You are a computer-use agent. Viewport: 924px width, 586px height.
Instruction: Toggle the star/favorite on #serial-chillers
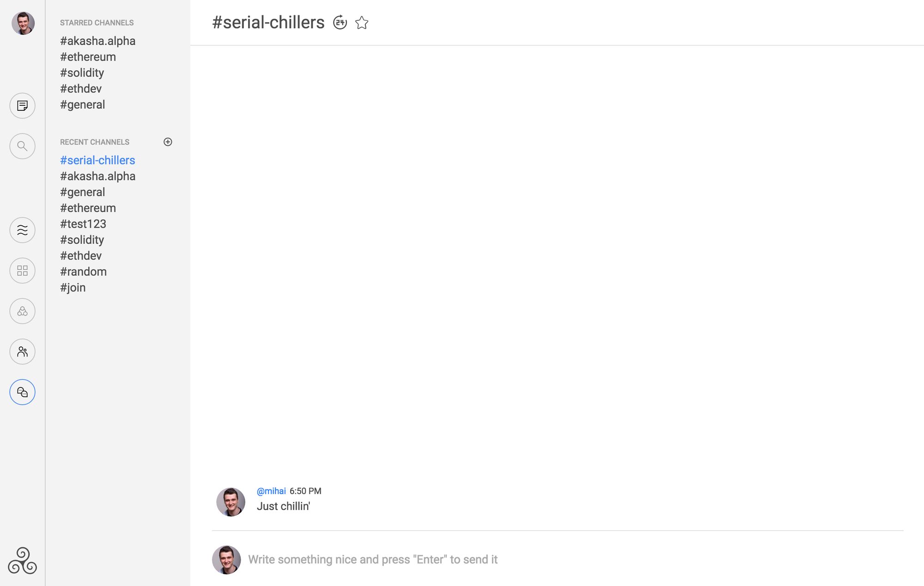pyautogui.click(x=361, y=22)
